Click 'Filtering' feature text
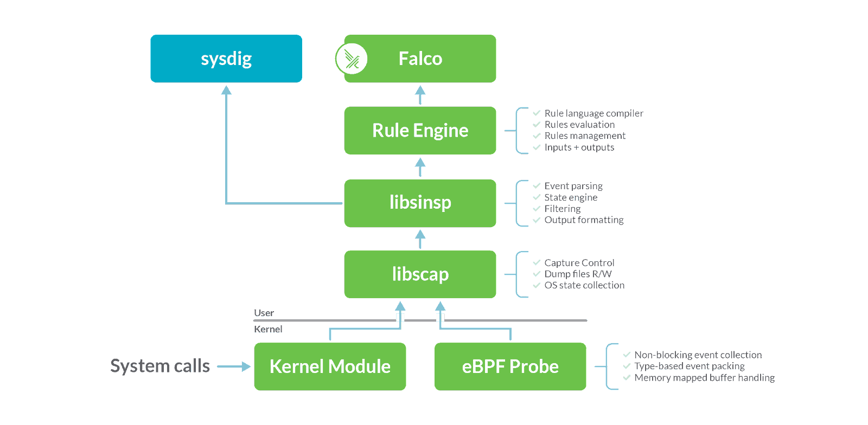Viewport: 868px width, 425px height. [563, 209]
